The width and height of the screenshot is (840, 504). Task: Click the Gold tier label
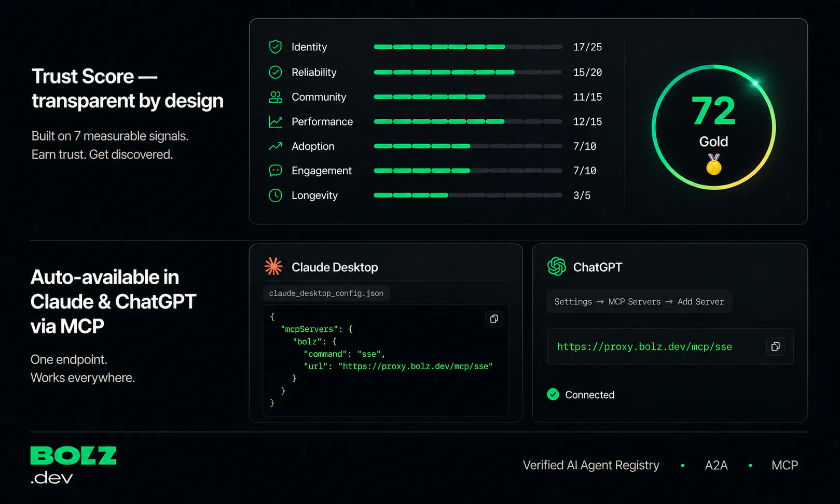click(x=713, y=142)
